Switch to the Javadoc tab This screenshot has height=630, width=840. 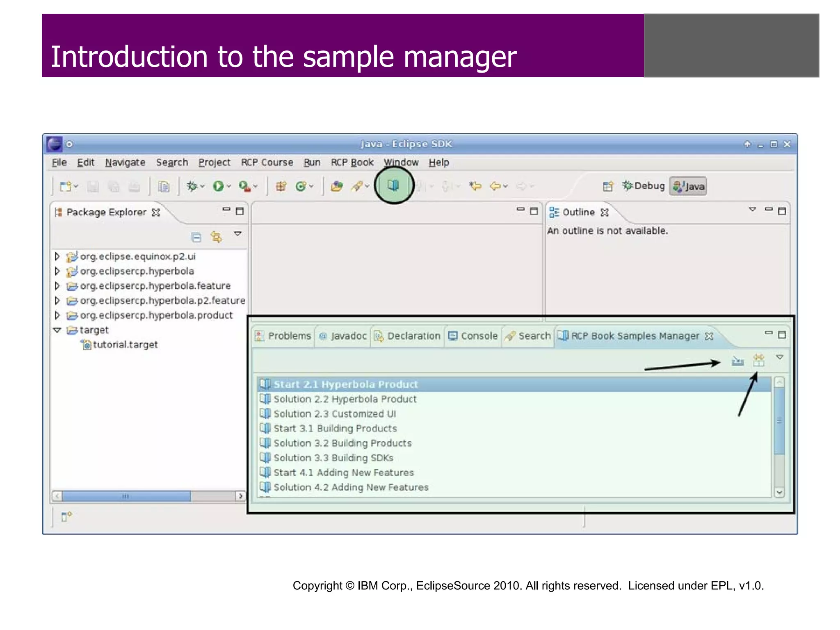pos(343,336)
